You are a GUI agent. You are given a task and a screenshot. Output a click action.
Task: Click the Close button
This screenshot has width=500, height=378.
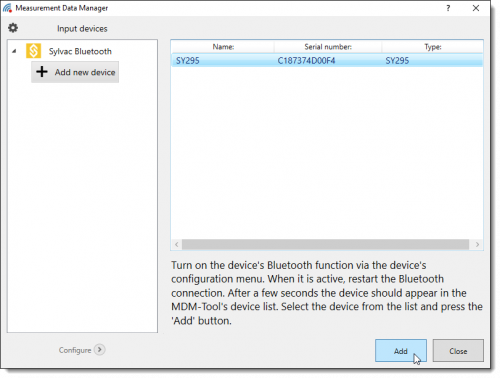click(x=458, y=351)
